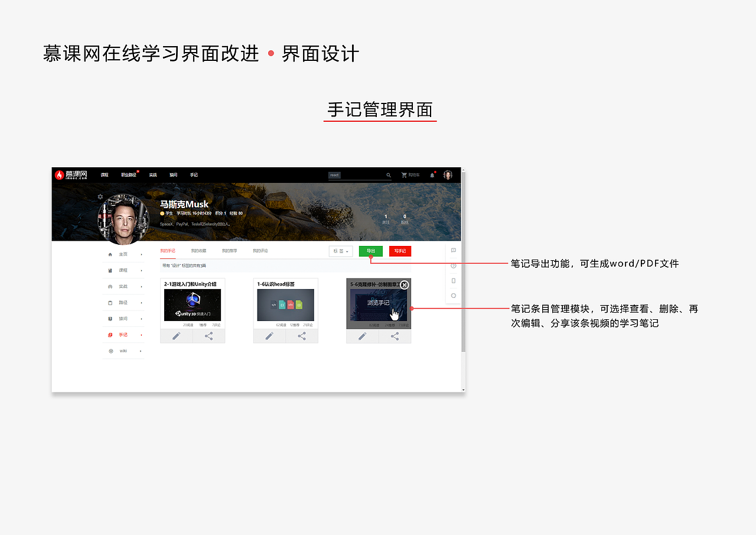756x535 pixels.
Task: Edit the 2-1游戏入门 note with pencil icon
Action: [x=176, y=336]
